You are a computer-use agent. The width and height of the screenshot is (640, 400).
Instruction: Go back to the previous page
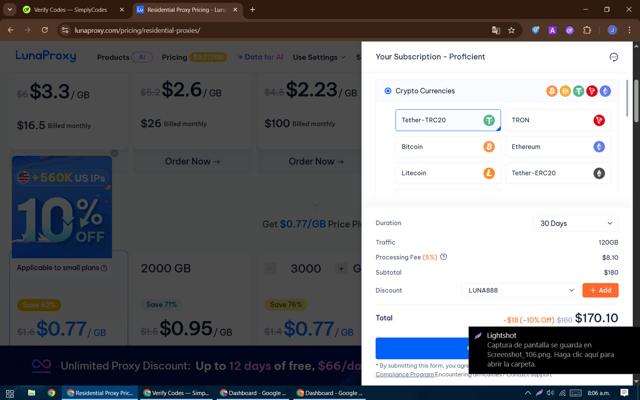coord(11,30)
